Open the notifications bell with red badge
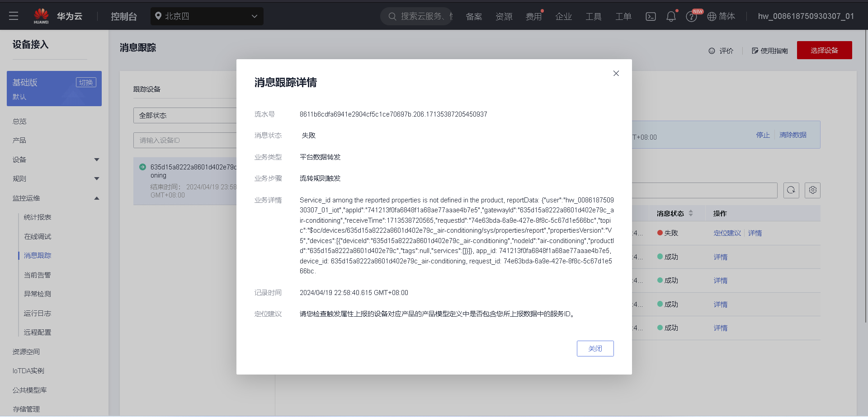Viewport: 868px width, 417px height. click(x=670, y=16)
